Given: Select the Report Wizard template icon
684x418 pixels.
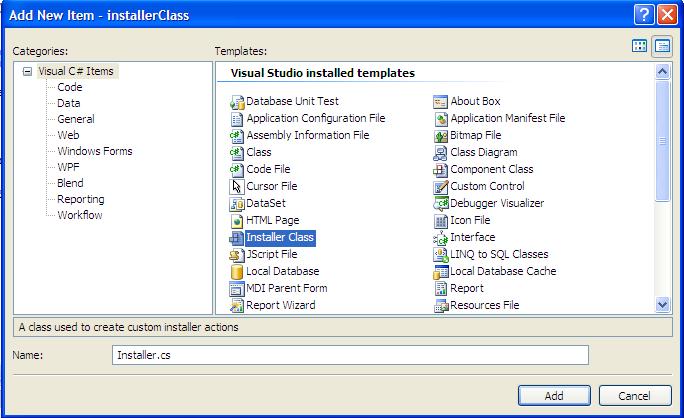Looking at the screenshot, I should pos(237,306).
